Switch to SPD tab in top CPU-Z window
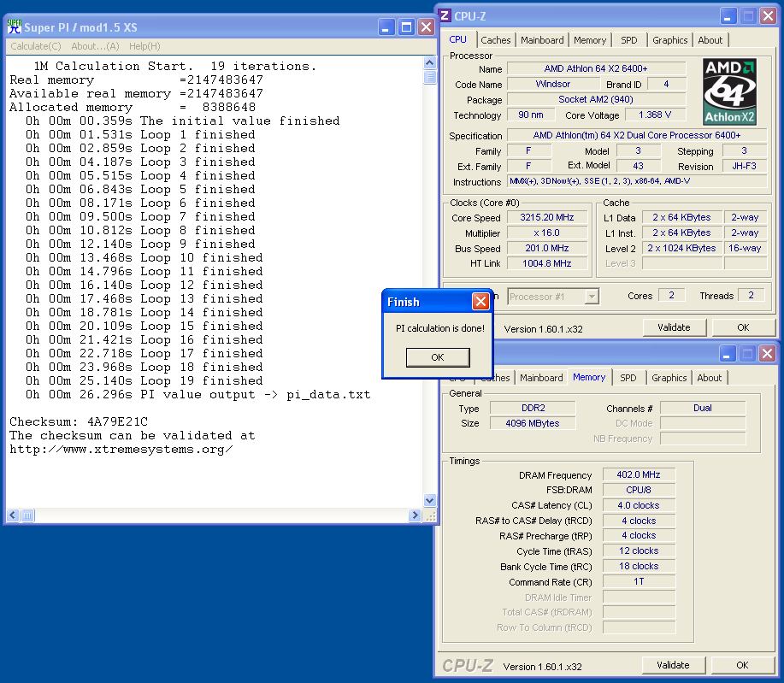 629,40
